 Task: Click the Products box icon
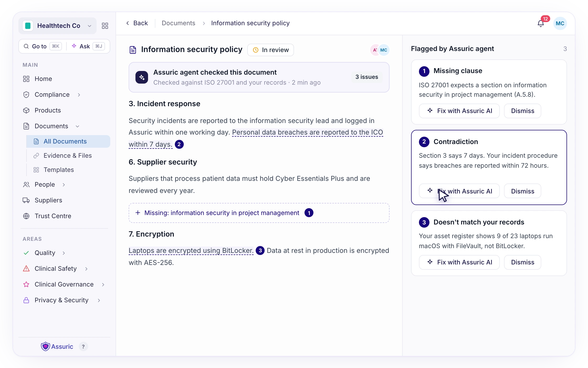click(26, 110)
